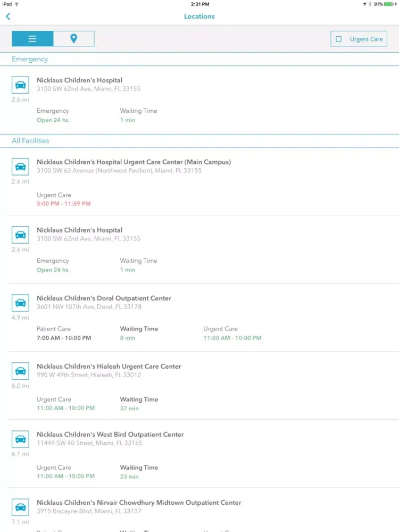The height and width of the screenshot is (532, 399).
Task: Tap the 4.9 mi distance label
Action: click(x=20, y=318)
